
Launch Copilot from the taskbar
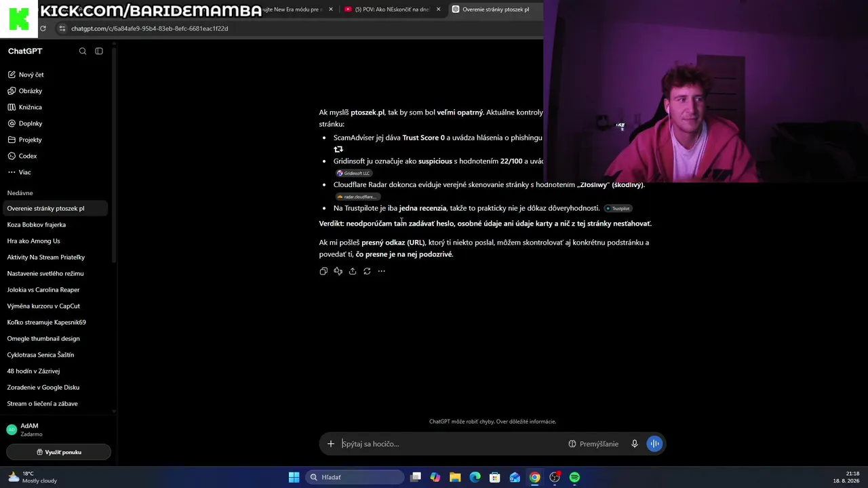pyautogui.click(x=435, y=477)
